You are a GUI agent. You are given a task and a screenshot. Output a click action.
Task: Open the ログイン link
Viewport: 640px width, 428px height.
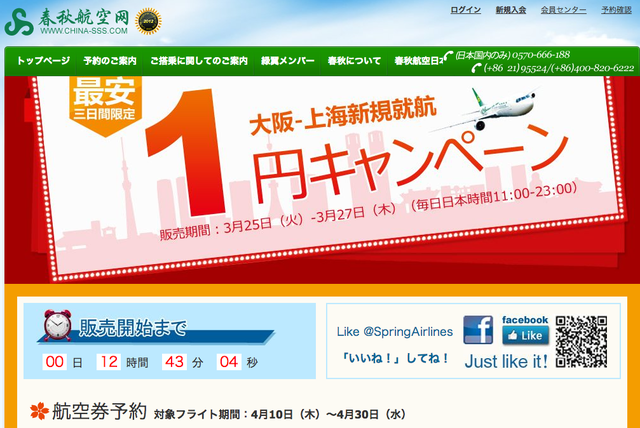pyautogui.click(x=466, y=10)
